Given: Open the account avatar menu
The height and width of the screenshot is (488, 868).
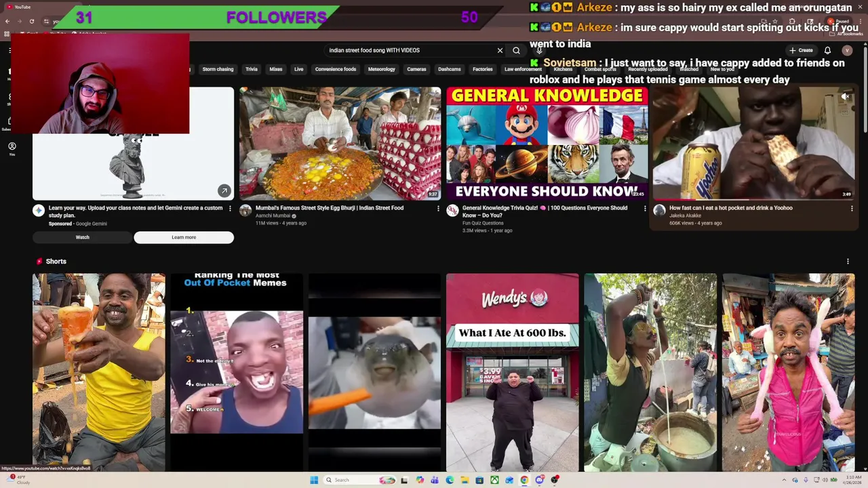Looking at the screenshot, I should 847,50.
